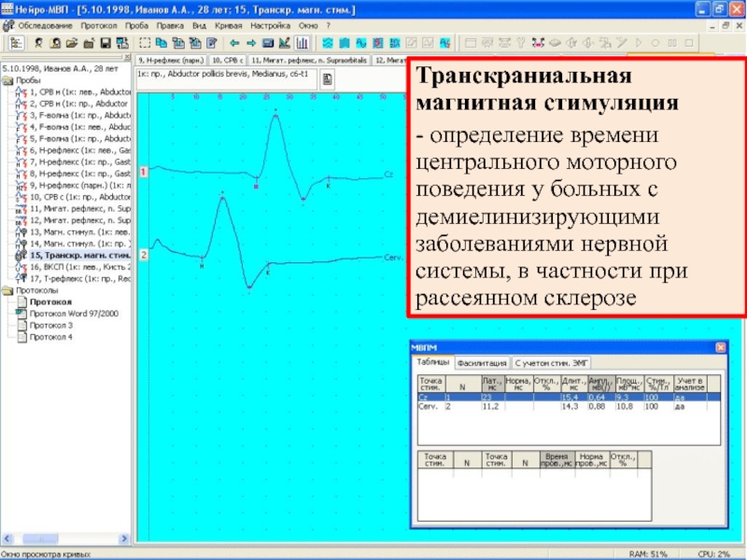Image resolution: width=747 pixels, height=560 pixels.
Task: Open the Протокол menu
Action: 98,25
